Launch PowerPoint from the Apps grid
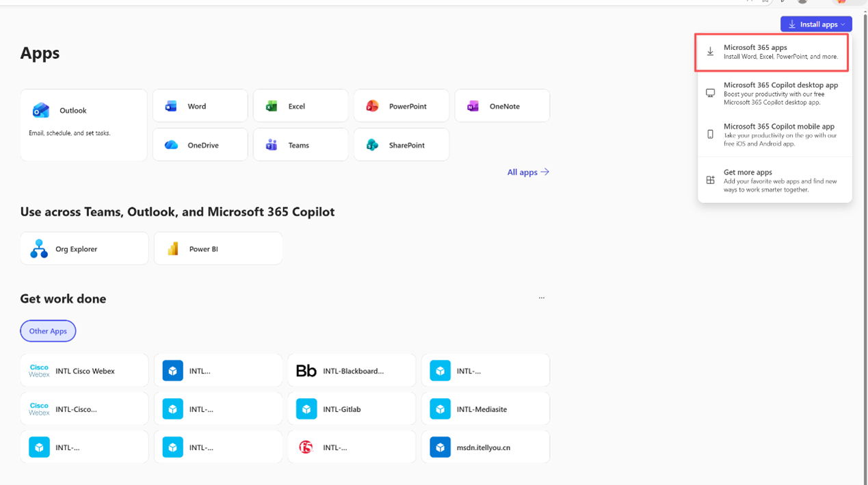This screenshot has height=485, width=868. pyautogui.click(x=402, y=106)
